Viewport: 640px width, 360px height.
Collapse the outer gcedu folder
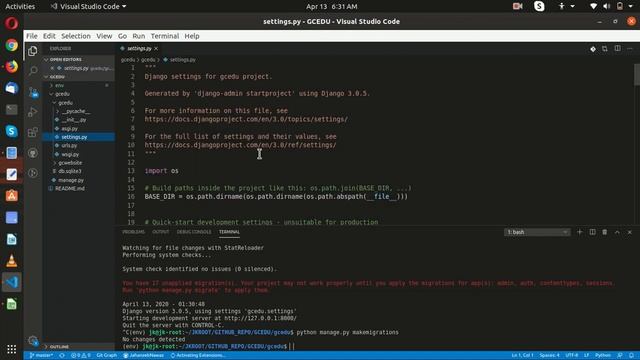51,94
